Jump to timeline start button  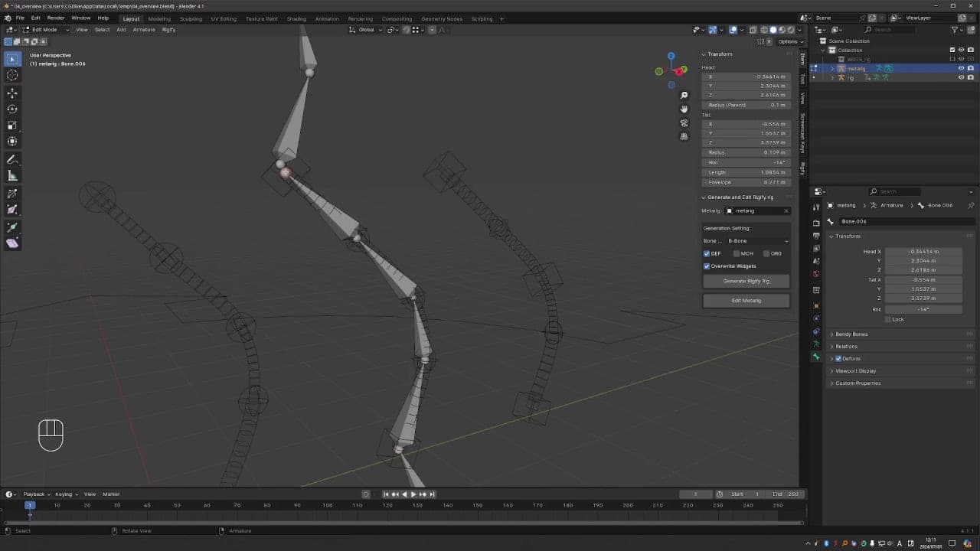point(386,494)
